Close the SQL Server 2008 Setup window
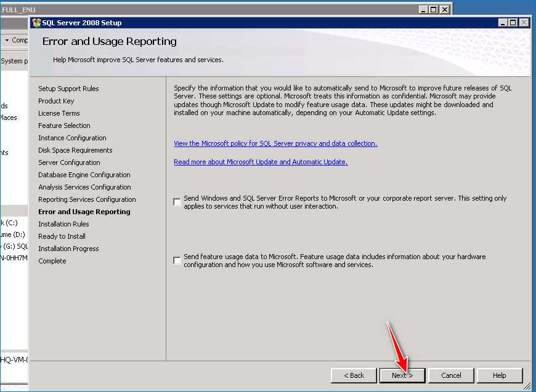The height and width of the screenshot is (392, 536). tap(524, 23)
